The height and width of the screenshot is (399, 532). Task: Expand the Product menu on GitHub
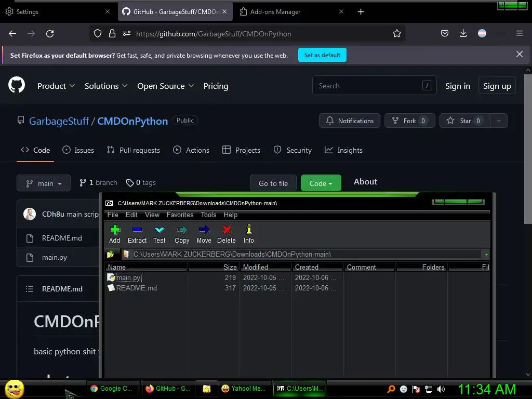[x=56, y=86]
